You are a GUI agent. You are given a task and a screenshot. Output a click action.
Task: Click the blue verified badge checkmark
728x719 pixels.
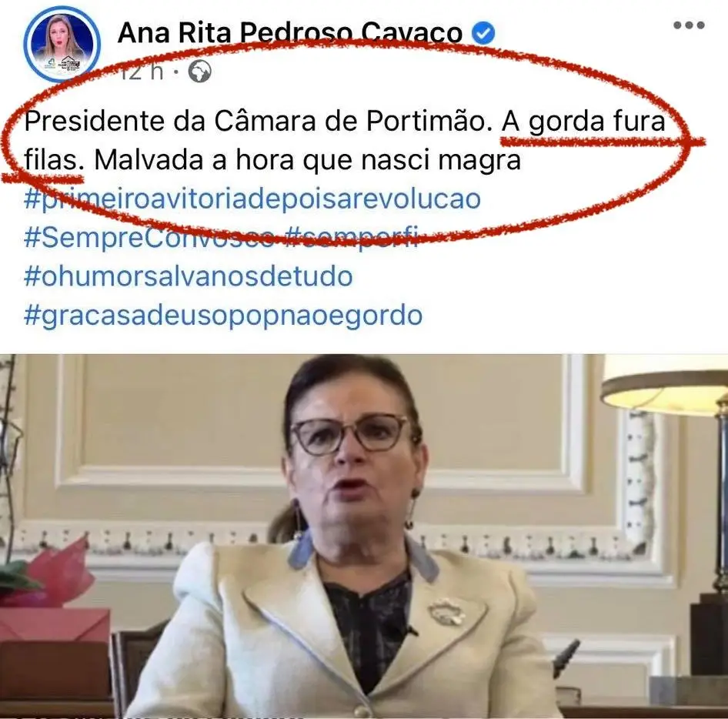[x=483, y=33]
